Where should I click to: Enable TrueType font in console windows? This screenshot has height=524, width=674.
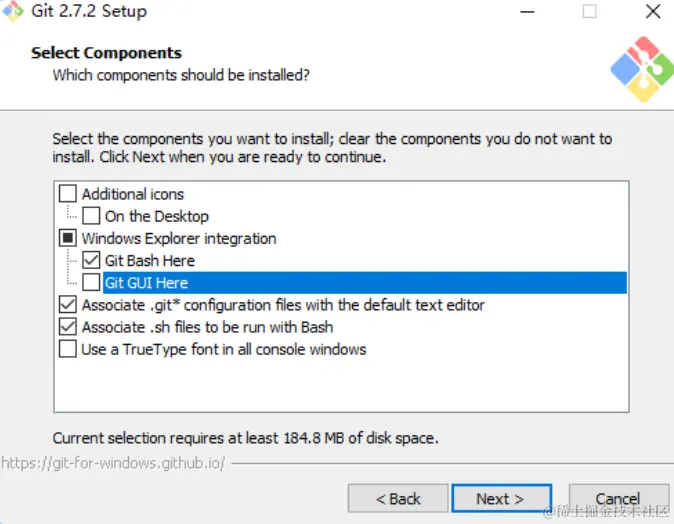68,349
